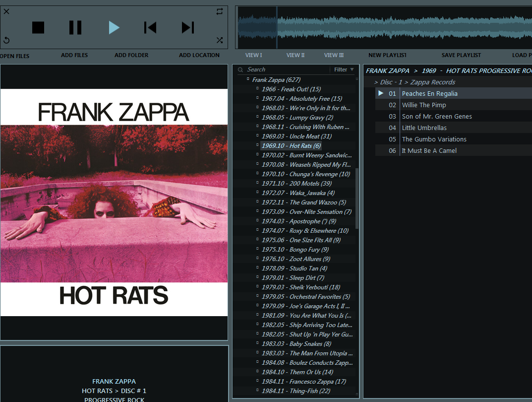Select 1984.11 - Thing-Fish album
Image resolution: width=532 pixels, height=402 pixels.
point(296,391)
